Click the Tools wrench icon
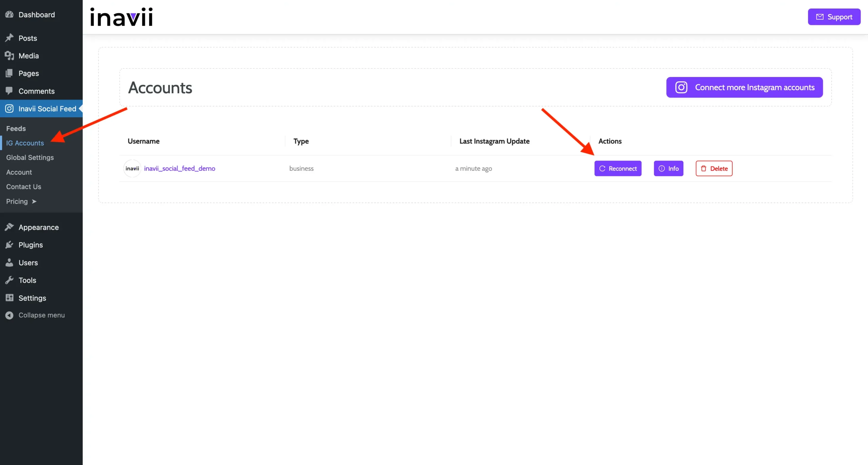 (9, 280)
